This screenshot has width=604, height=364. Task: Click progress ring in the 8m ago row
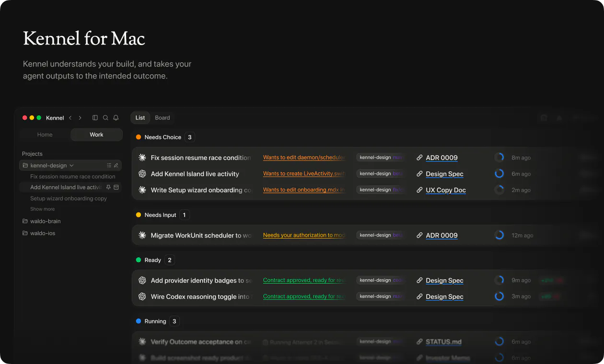499,158
